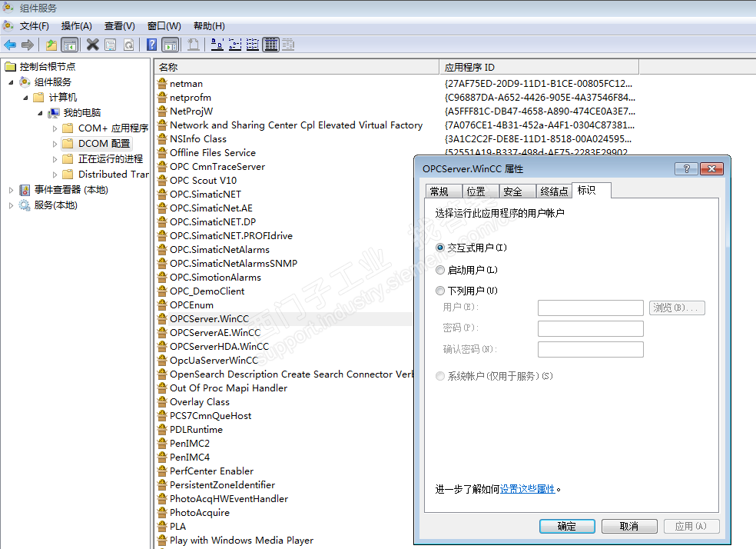
Task: Click the 用户(E) input field
Action: tap(591, 308)
